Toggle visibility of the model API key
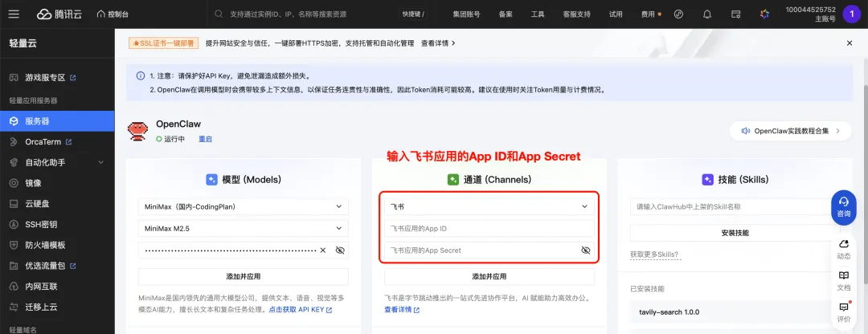This screenshot has height=334, width=868. [x=340, y=250]
